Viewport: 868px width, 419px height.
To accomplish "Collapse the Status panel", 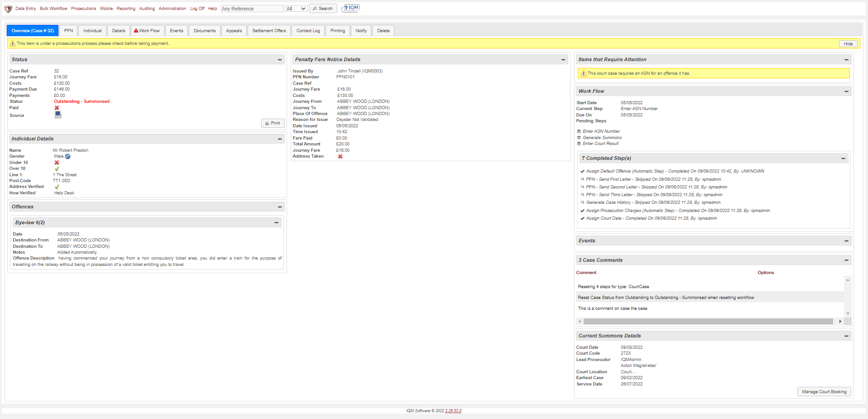I will coord(280,60).
